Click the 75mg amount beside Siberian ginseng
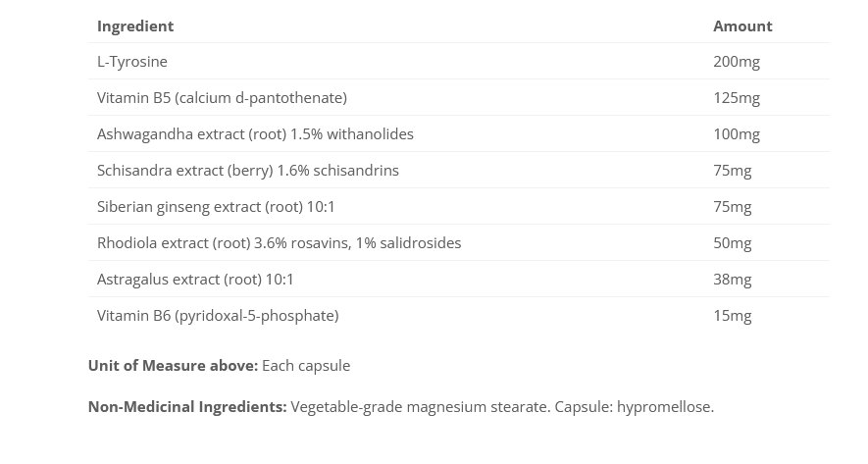 (x=732, y=207)
